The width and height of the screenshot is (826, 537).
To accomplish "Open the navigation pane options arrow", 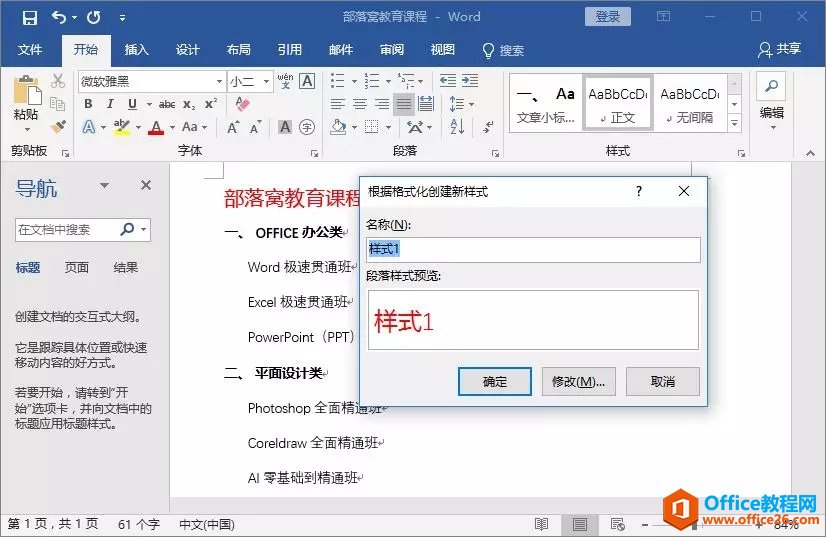I will [x=104, y=185].
